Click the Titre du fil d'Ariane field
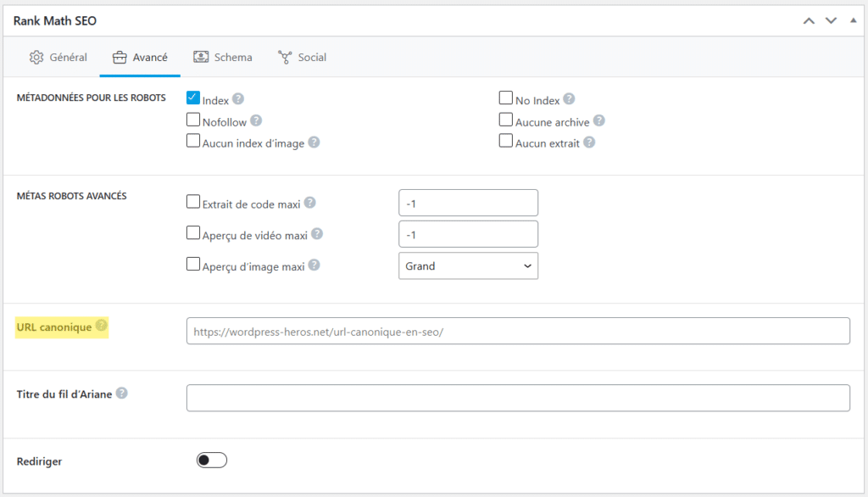The width and height of the screenshot is (868, 497). click(518, 398)
